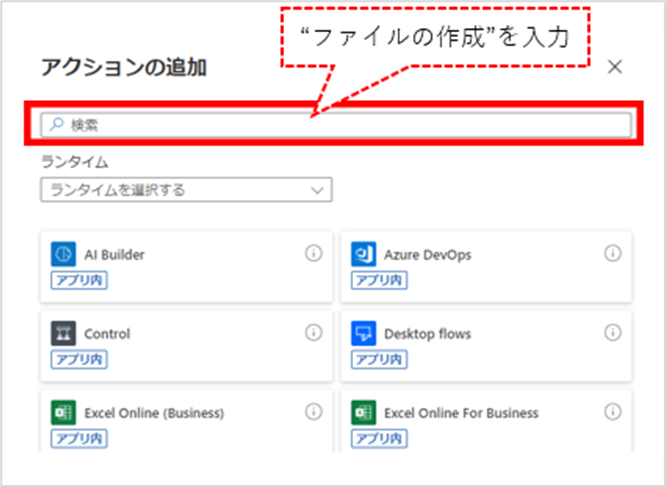Click the Azure DevOps connector icon
666x487 pixels.
[364, 254]
